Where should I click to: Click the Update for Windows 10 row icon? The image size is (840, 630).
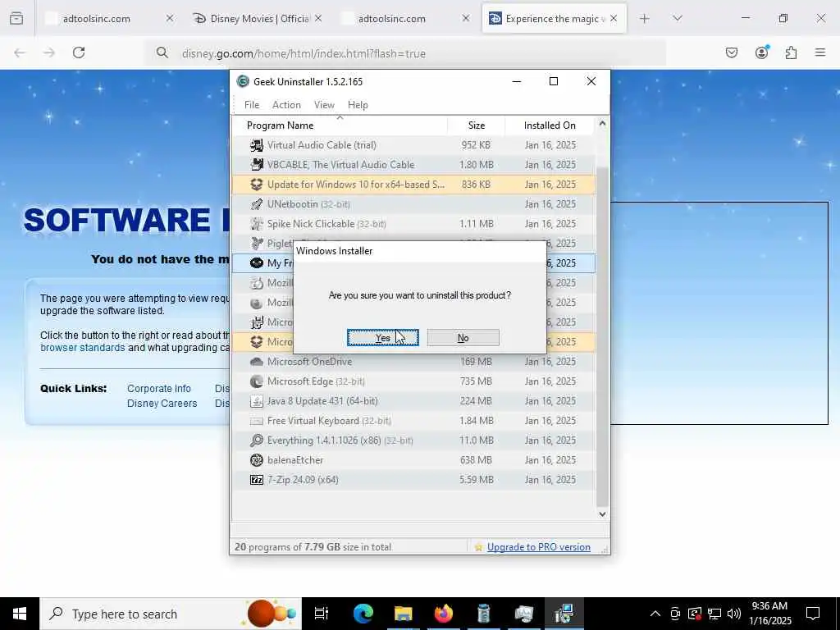257,185
